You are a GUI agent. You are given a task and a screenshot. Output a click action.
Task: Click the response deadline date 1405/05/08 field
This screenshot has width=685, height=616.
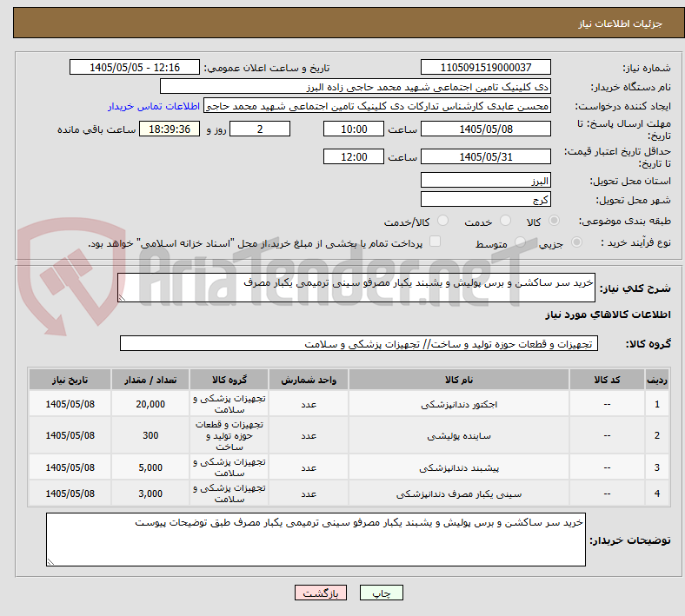pos(485,129)
